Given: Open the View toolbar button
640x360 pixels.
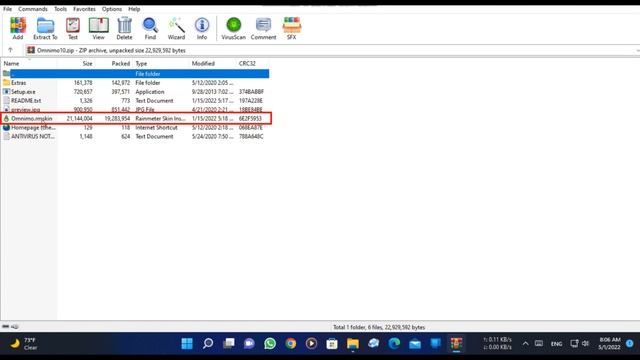Looking at the screenshot, I should coord(98,29).
